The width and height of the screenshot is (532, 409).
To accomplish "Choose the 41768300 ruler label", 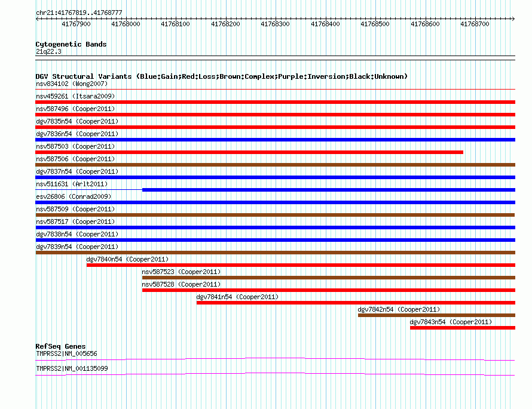I will (x=275, y=24).
